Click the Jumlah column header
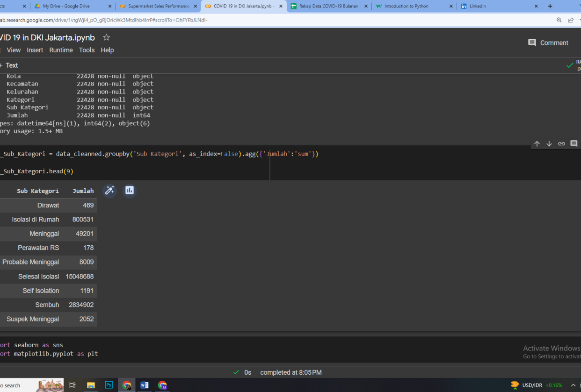 point(83,191)
